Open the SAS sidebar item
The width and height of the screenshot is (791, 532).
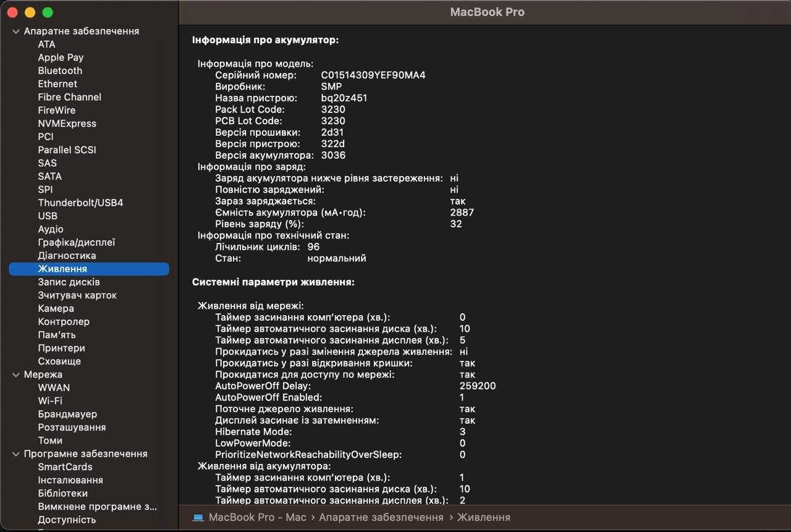(47, 163)
